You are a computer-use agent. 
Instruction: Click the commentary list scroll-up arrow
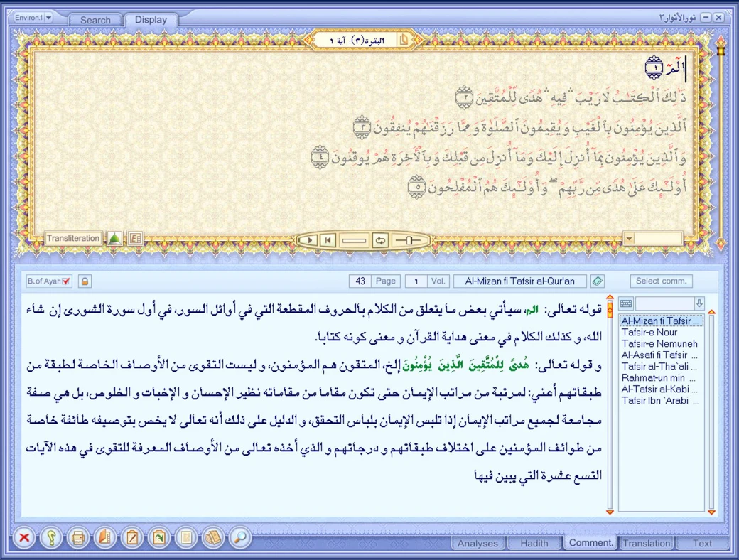(712, 312)
